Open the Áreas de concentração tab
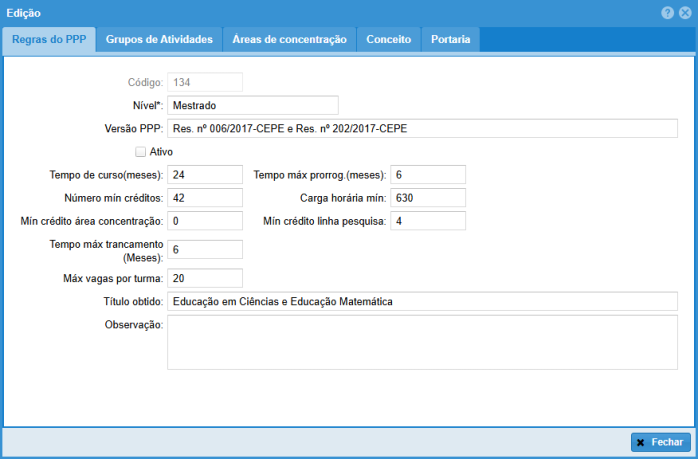Viewport: 698px width, 459px height. 289,40
